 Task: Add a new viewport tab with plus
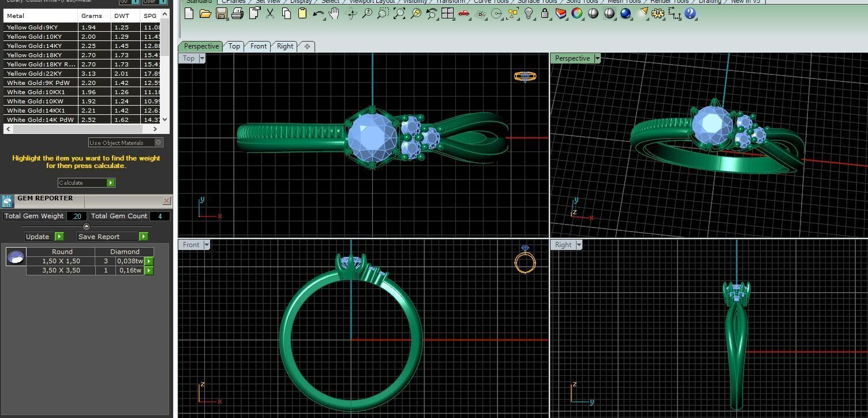pos(307,46)
